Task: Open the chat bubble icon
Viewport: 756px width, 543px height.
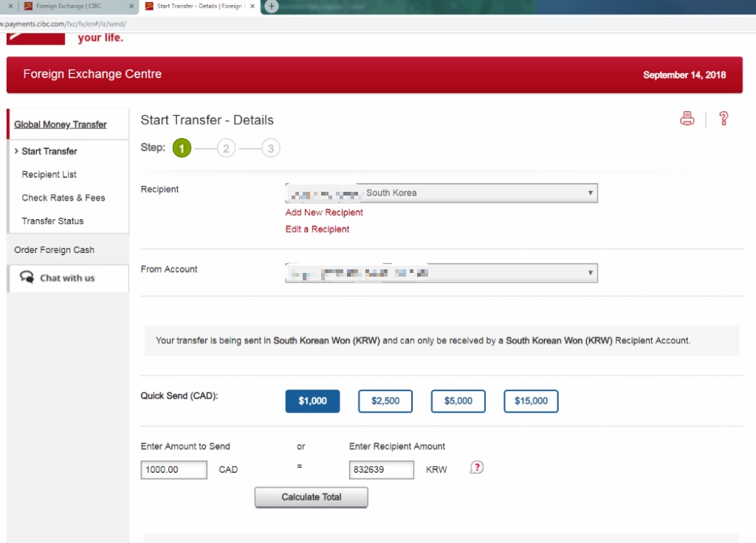Action: click(x=27, y=277)
